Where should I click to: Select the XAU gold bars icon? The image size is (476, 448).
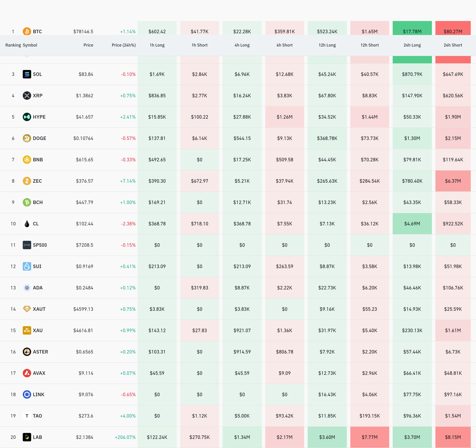click(x=27, y=330)
